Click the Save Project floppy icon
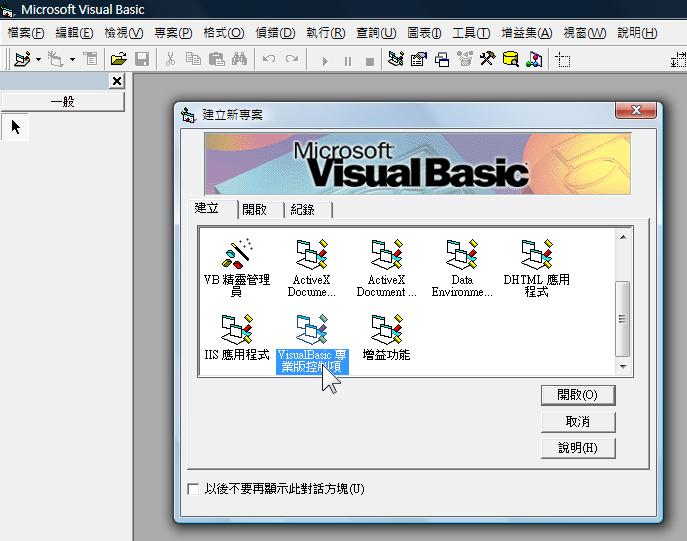Viewport: 687px width, 541px height. point(142,59)
